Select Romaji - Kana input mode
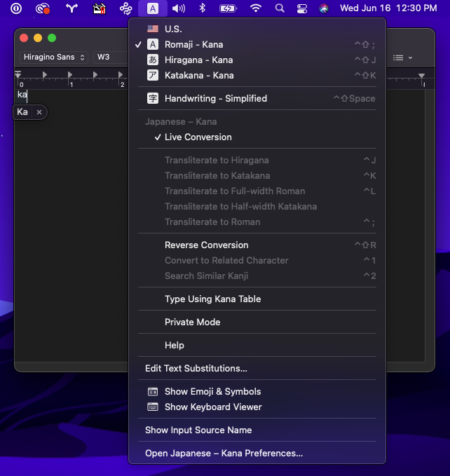This screenshot has height=476, width=450. click(x=257, y=44)
